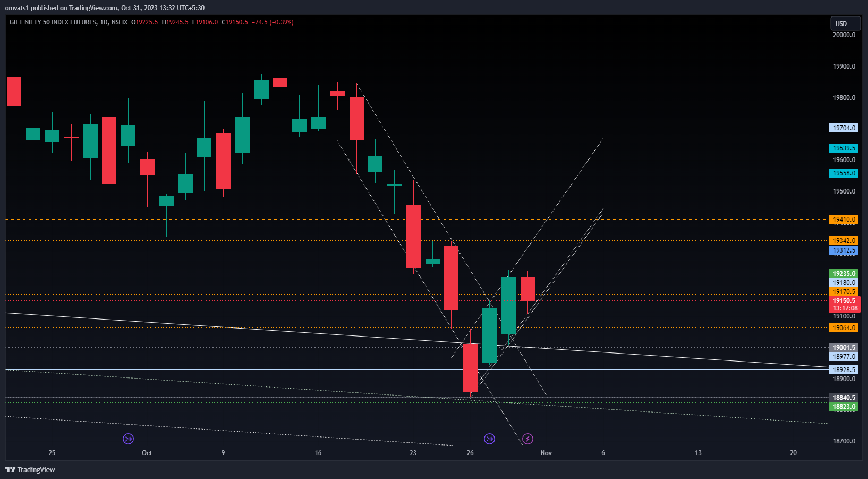Click the 23 date label on time axis
Viewport: 868px width, 479px height.
click(413, 453)
